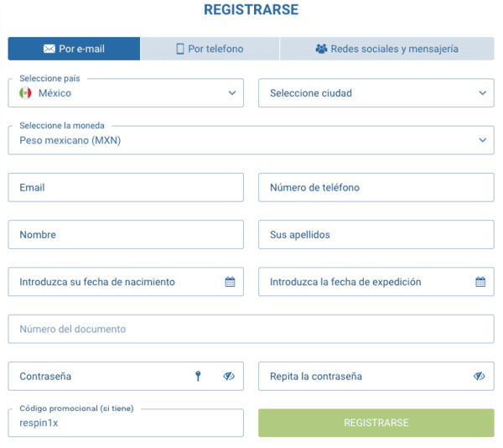Select the Número del documento field

click(251, 329)
